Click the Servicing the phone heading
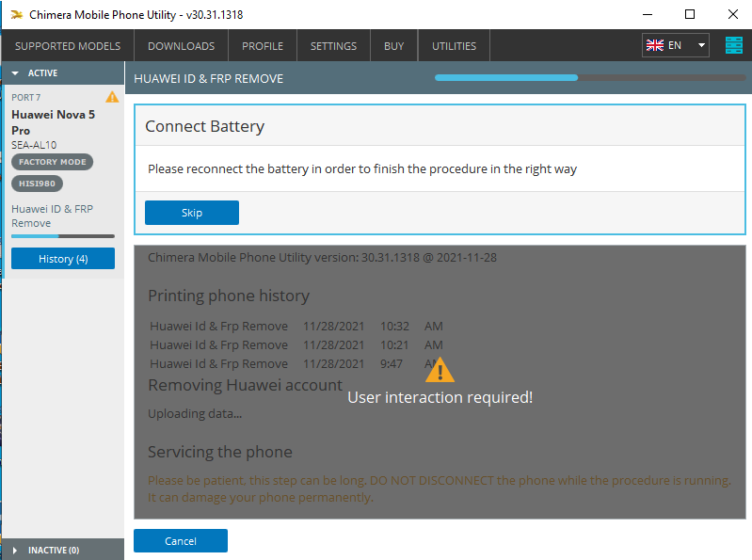This screenshot has height=560, width=752. (x=220, y=452)
